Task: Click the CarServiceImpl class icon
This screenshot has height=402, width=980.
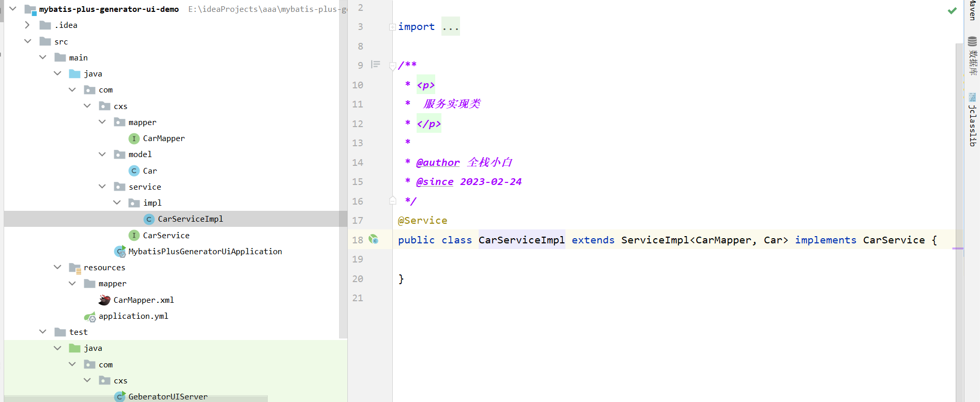Action: (x=149, y=219)
